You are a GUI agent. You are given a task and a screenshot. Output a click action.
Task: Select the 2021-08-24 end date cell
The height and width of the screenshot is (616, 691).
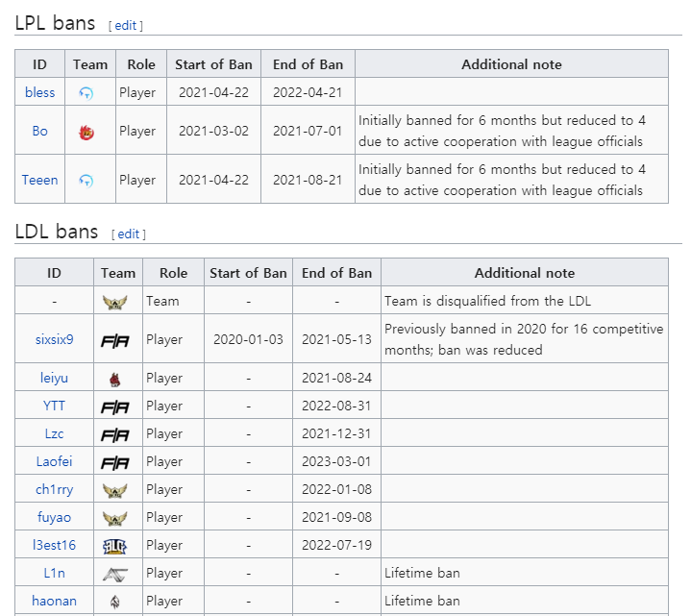337,377
